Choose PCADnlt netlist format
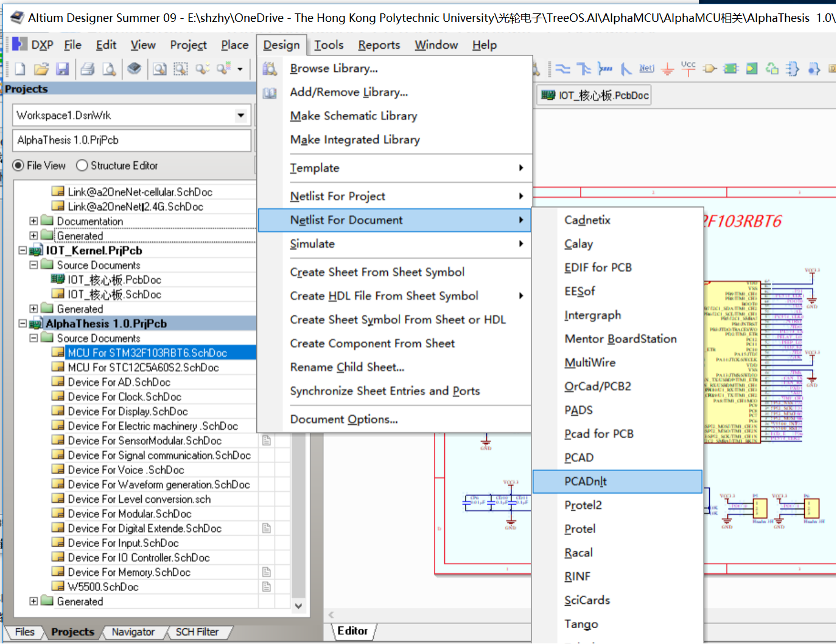 617,481
